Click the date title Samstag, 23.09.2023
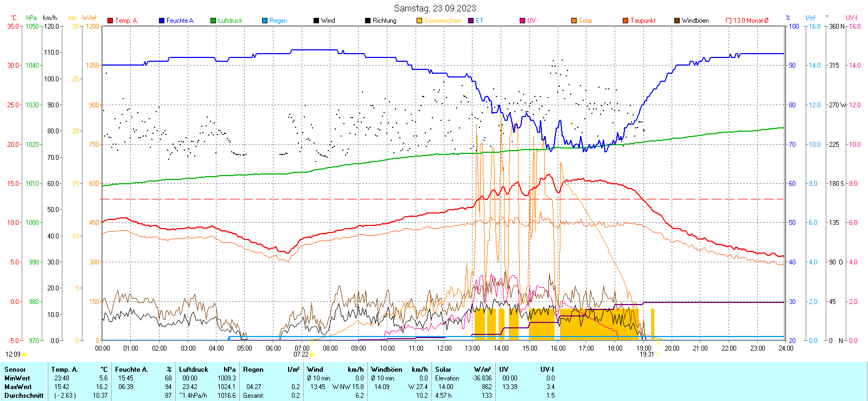Viewport: 868px width, 401px height. coord(435,8)
